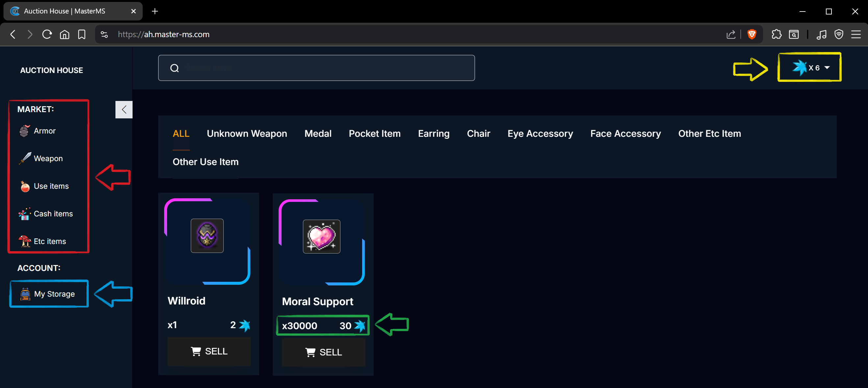868x388 pixels.
Task: Click the Willroid egg item thumbnail
Action: [x=207, y=235]
